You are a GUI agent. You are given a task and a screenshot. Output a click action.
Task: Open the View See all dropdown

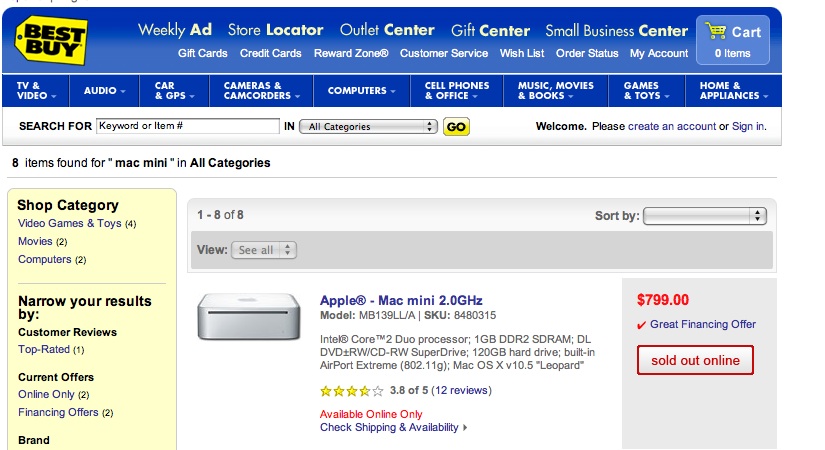(x=264, y=250)
